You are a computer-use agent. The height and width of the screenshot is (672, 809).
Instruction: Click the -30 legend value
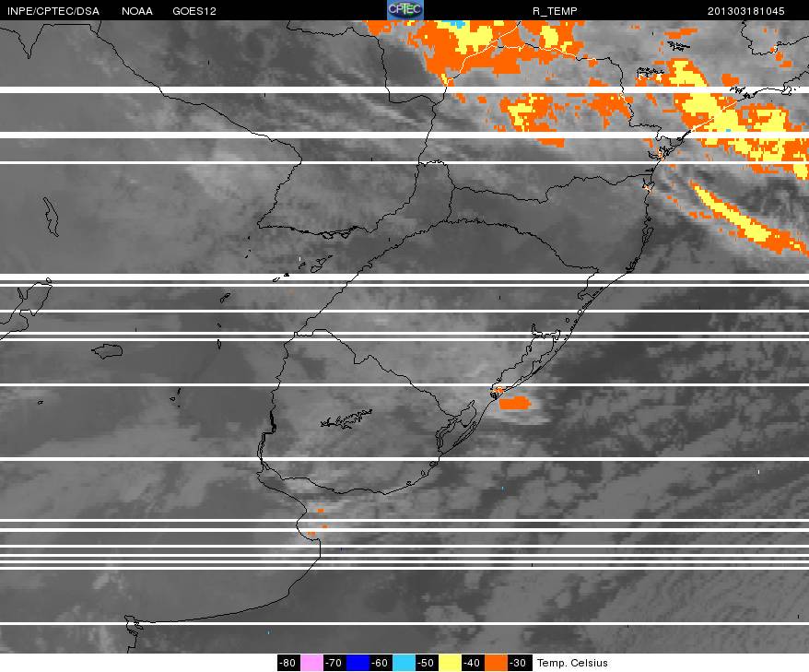(519, 663)
